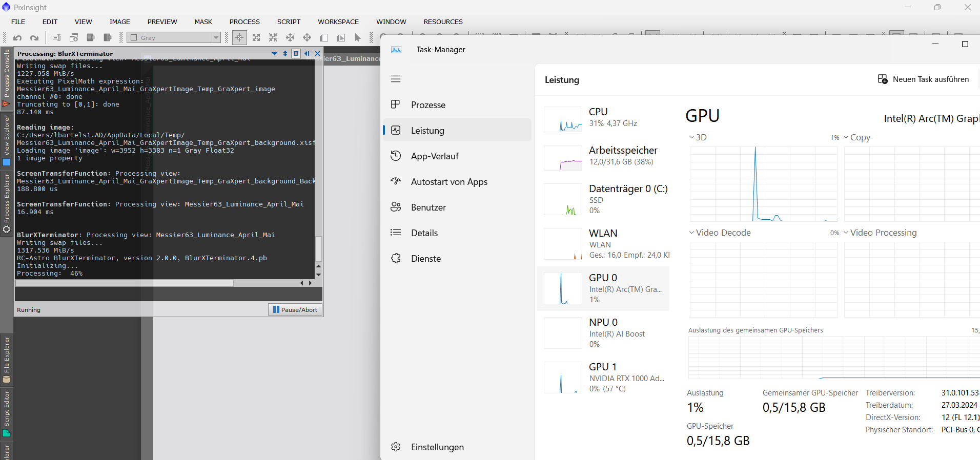Open the View Explorer side tab
Viewport: 980px width, 460px height.
coord(7,141)
